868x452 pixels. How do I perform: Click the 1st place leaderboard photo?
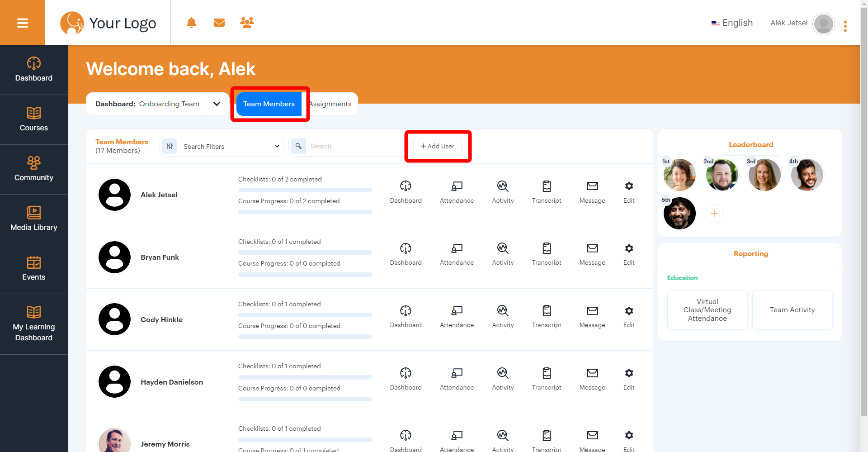[x=679, y=175]
